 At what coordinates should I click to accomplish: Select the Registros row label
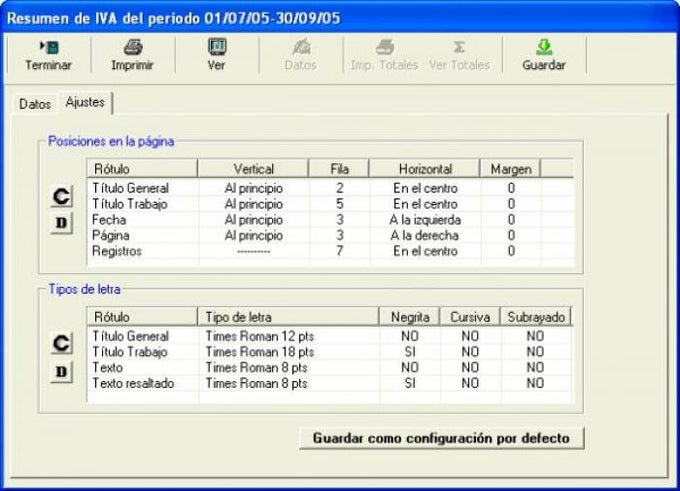click(117, 251)
